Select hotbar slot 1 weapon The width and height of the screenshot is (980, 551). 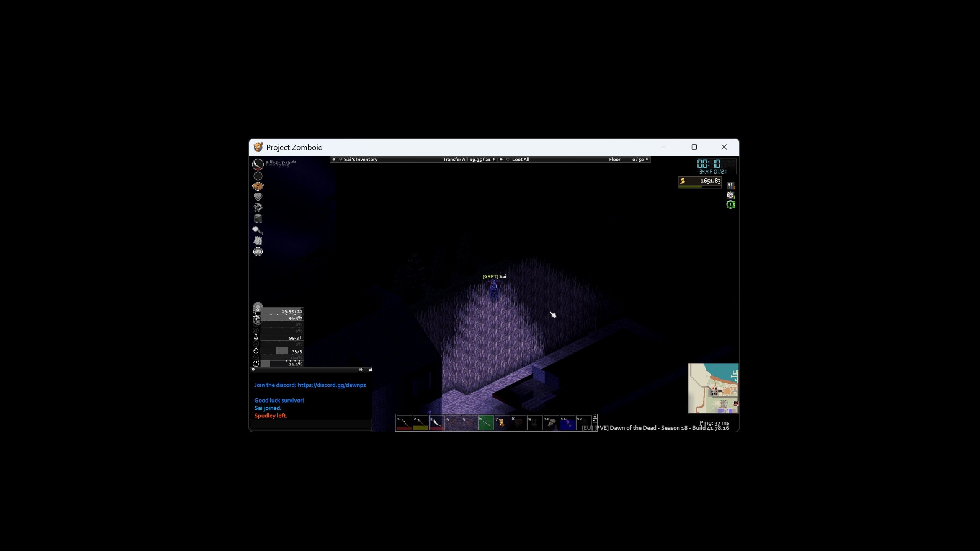pos(404,423)
